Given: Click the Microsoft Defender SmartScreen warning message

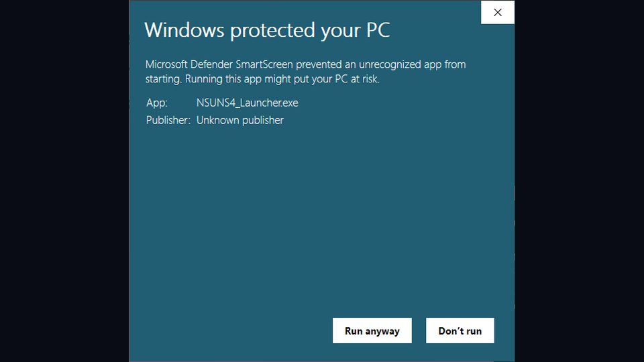Looking at the screenshot, I should (306, 72).
